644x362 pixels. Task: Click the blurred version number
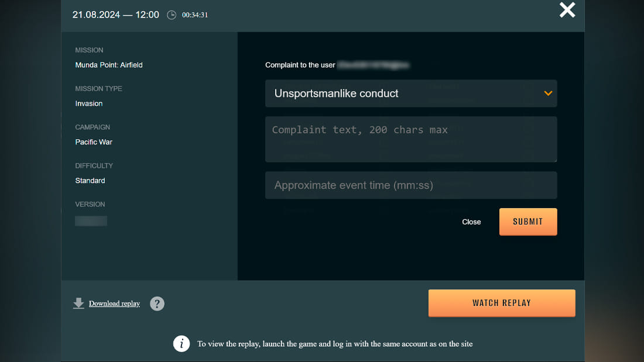pos(91,221)
